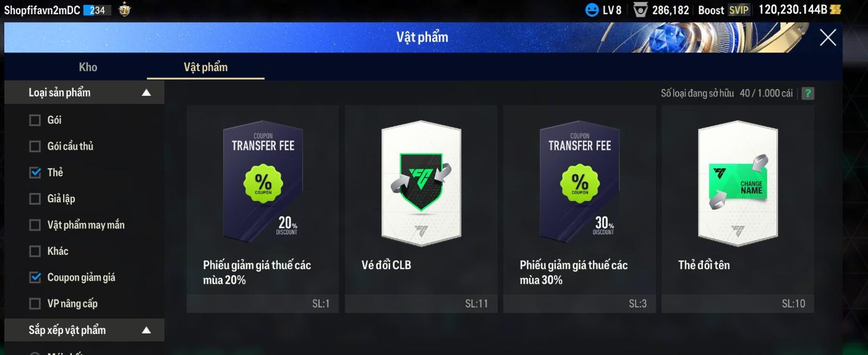Viewport: 868px width, 355px height.
Task: Select the Vật phẩm tab
Action: (x=205, y=67)
